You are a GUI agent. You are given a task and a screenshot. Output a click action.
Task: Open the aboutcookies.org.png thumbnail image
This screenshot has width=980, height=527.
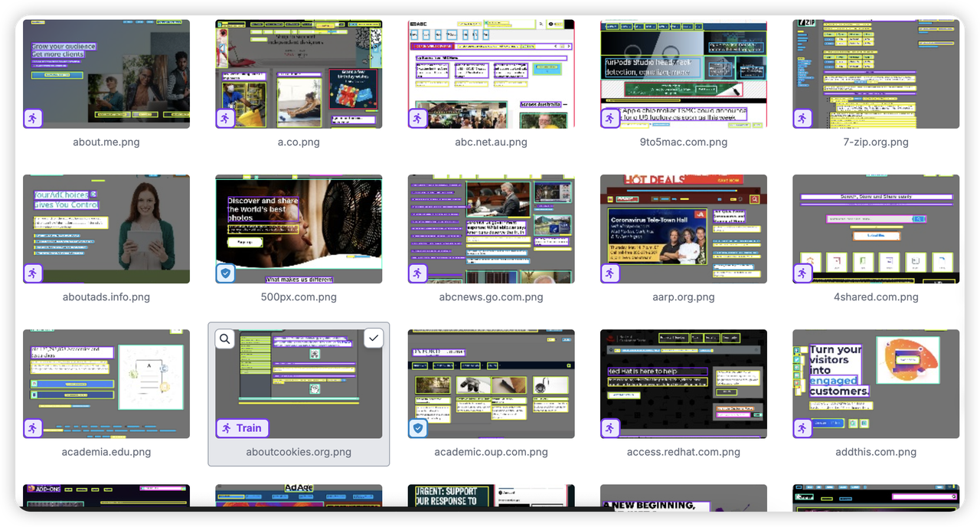coord(299,384)
